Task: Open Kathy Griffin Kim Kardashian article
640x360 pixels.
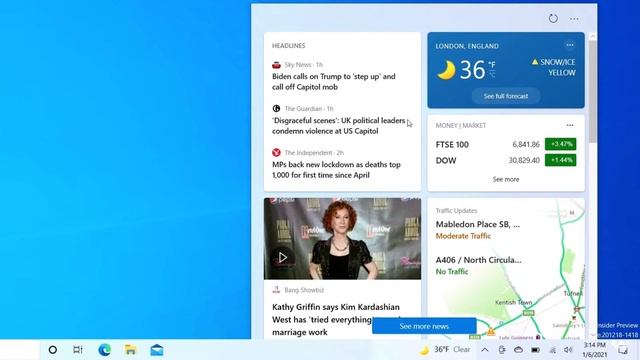Action: (336, 320)
